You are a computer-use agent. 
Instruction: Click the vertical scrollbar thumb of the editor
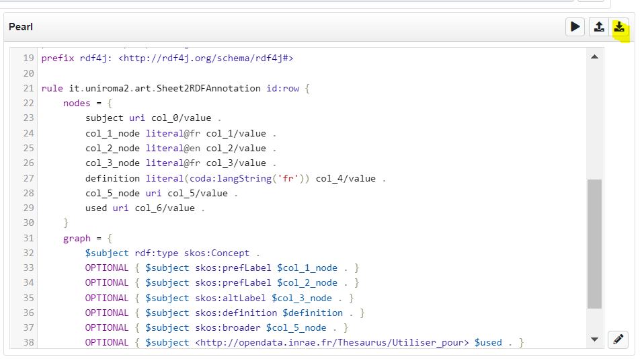[594, 243]
